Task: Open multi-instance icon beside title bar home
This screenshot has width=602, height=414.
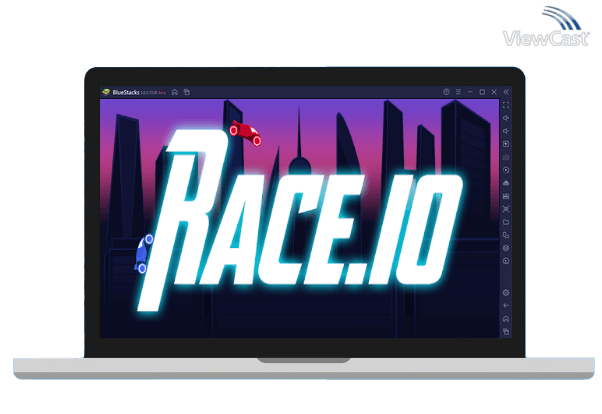Action: pos(187,92)
